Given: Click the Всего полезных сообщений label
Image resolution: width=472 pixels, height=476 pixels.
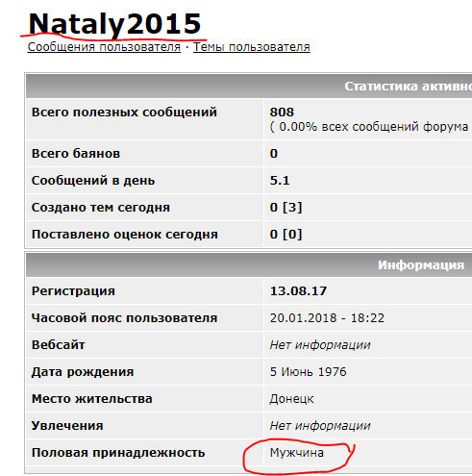Looking at the screenshot, I should [124, 113].
